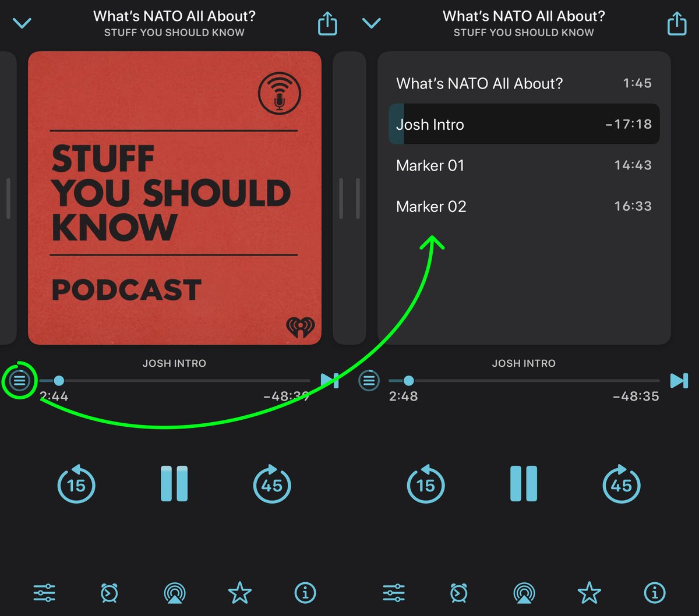Viewport: 699px width, 616px height.
Task: Tap the share icon in the right screen
Action: click(677, 23)
